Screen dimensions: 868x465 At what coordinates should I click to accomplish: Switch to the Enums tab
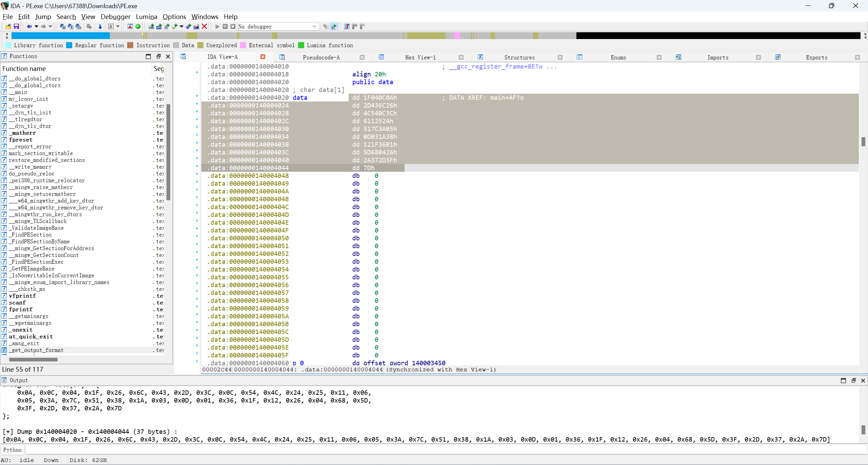point(618,57)
